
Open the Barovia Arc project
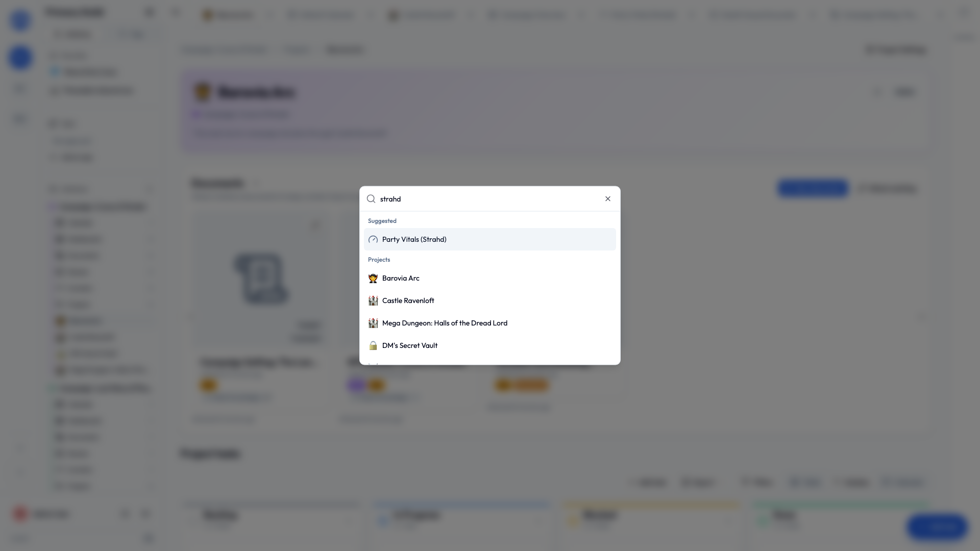tap(489, 278)
